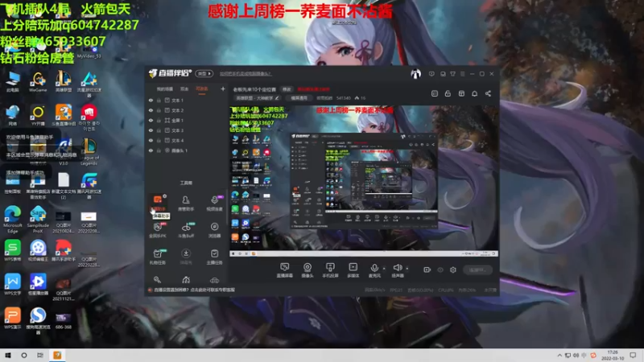Viewport: 644px width, 362px height.
Task: Open the 主播任务 tool
Action: coord(214,257)
